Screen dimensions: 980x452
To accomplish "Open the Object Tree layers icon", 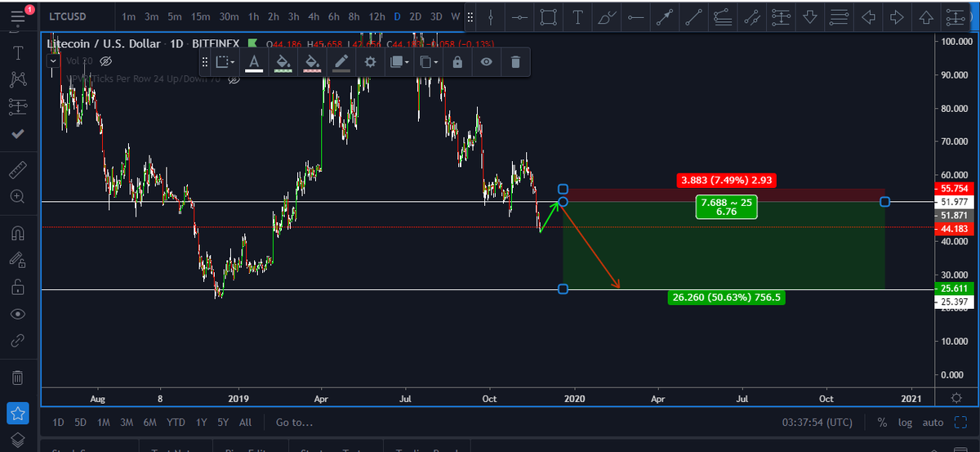I will (x=18, y=441).
